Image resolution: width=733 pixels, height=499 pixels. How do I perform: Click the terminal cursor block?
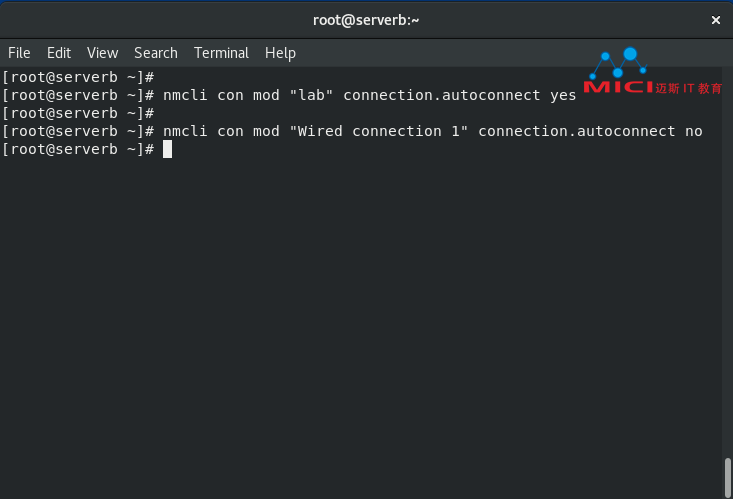[x=167, y=149]
